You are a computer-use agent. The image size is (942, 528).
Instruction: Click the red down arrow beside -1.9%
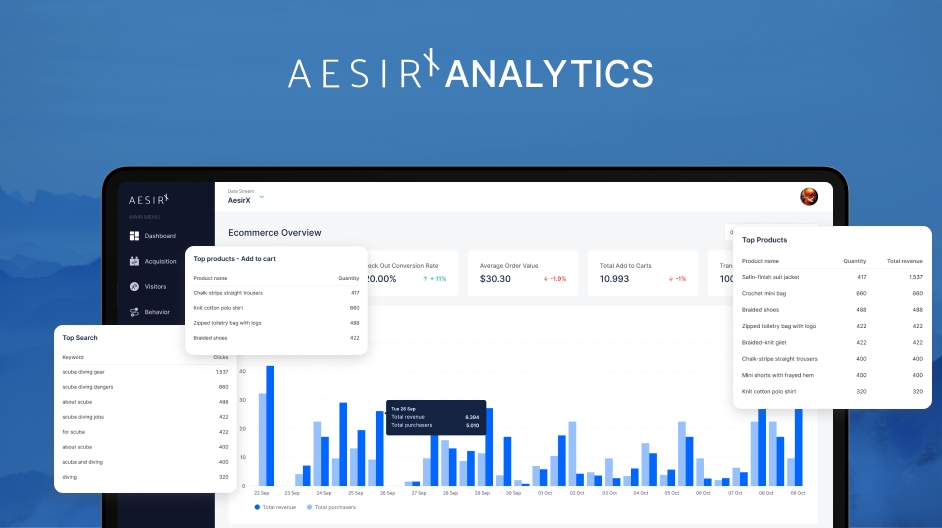point(545,279)
